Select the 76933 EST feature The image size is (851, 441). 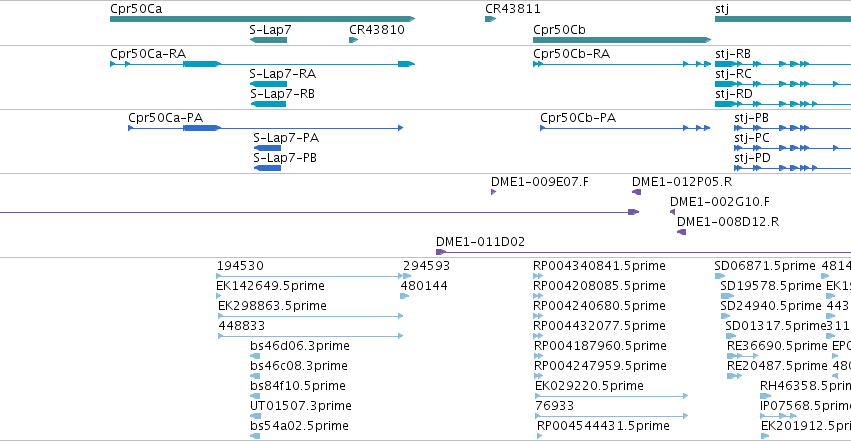click(x=612, y=416)
